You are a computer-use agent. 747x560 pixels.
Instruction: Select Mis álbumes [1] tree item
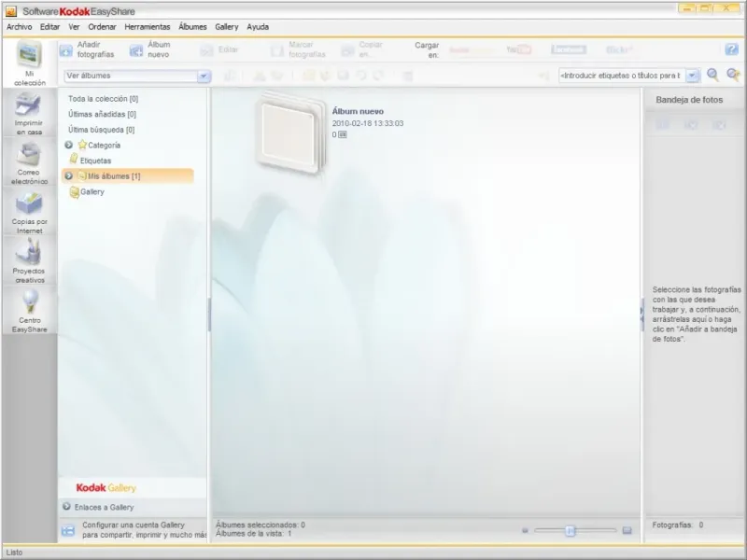[x=128, y=176]
